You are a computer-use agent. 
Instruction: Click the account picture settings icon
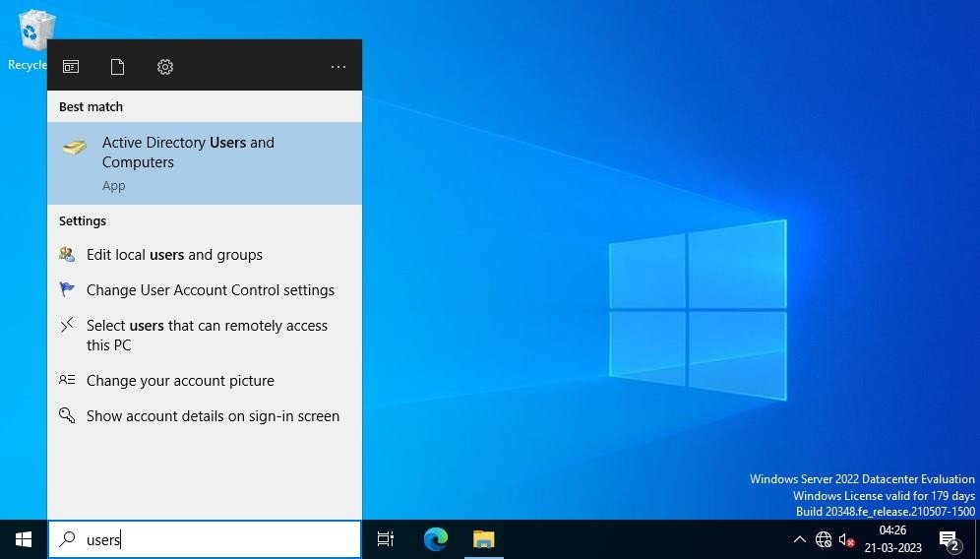(x=67, y=380)
